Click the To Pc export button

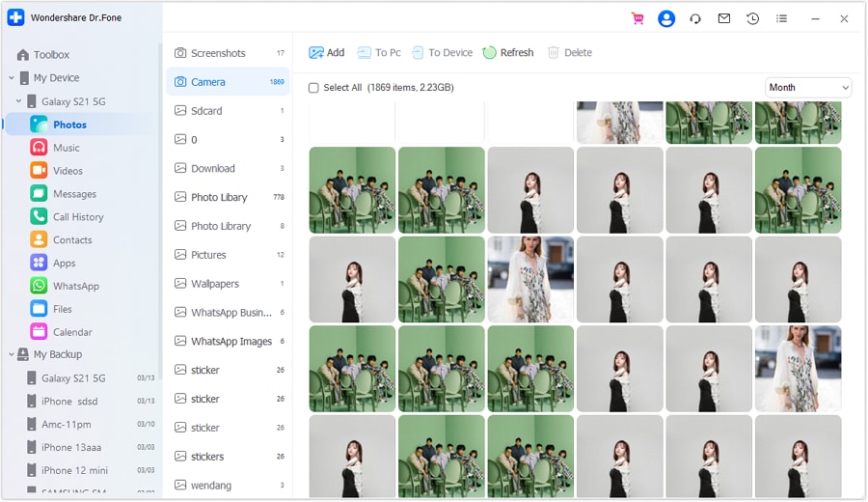click(379, 53)
